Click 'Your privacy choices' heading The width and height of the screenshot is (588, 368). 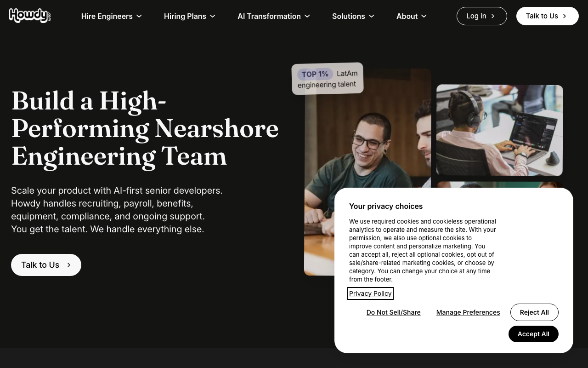click(x=386, y=206)
